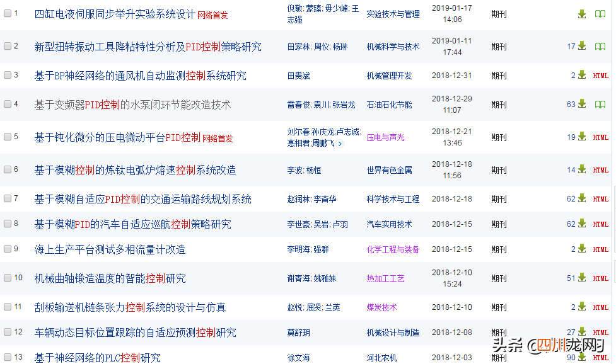Open journal link 热加工工艺
Image resolution: width=616 pixels, height=364 pixels.
[x=385, y=278]
